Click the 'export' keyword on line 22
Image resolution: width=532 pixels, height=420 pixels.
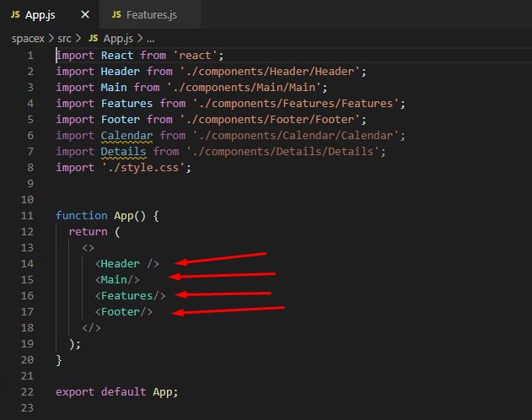tap(75, 392)
